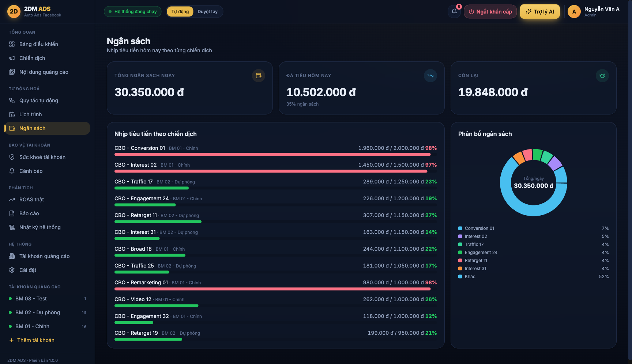Image resolution: width=632 pixels, height=364 pixels.
Task: Click the Cài đặt gear icon
Action: 12,270
